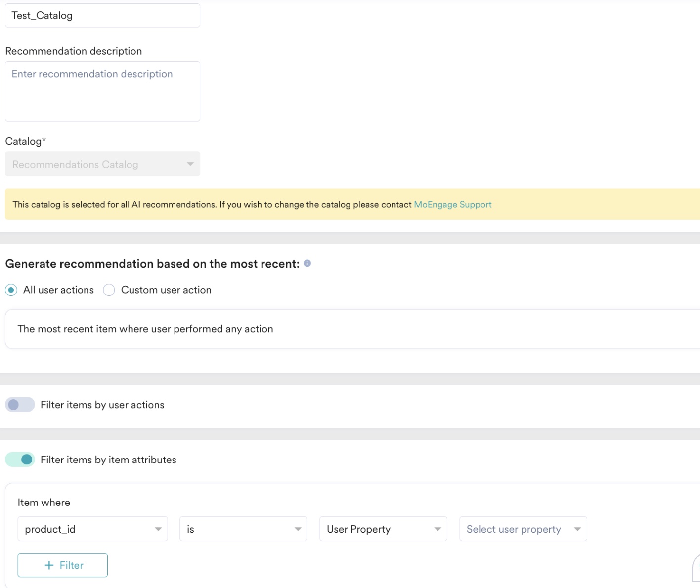The height and width of the screenshot is (588, 700).
Task: Expand the User Property type dropdown
Action: pos(383,529)
